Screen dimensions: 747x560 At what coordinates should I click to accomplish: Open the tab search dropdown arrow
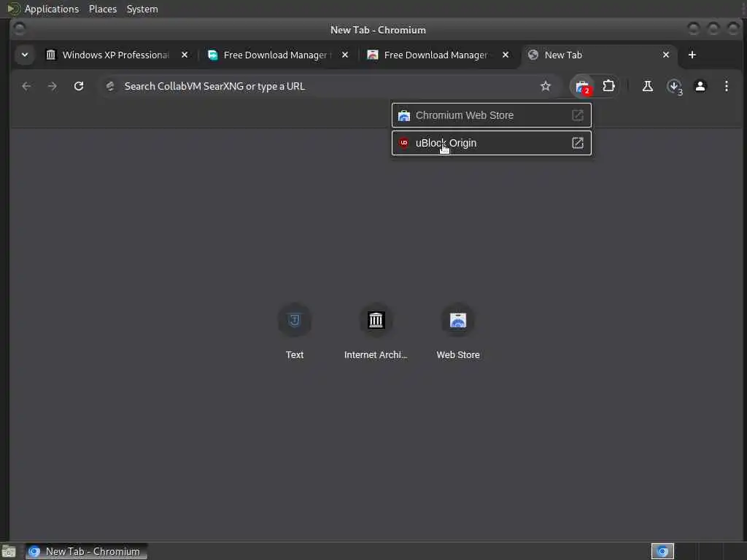tap(25, 55)
